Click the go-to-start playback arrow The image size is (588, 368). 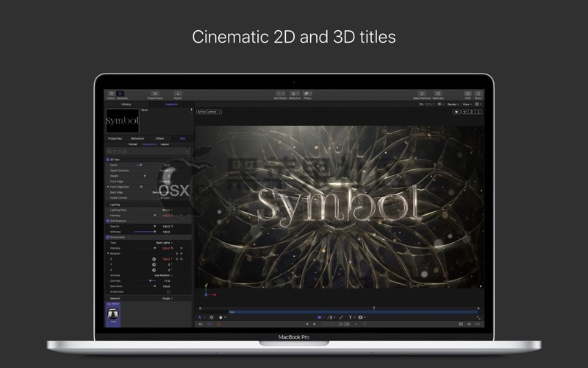tap(306, 324)
